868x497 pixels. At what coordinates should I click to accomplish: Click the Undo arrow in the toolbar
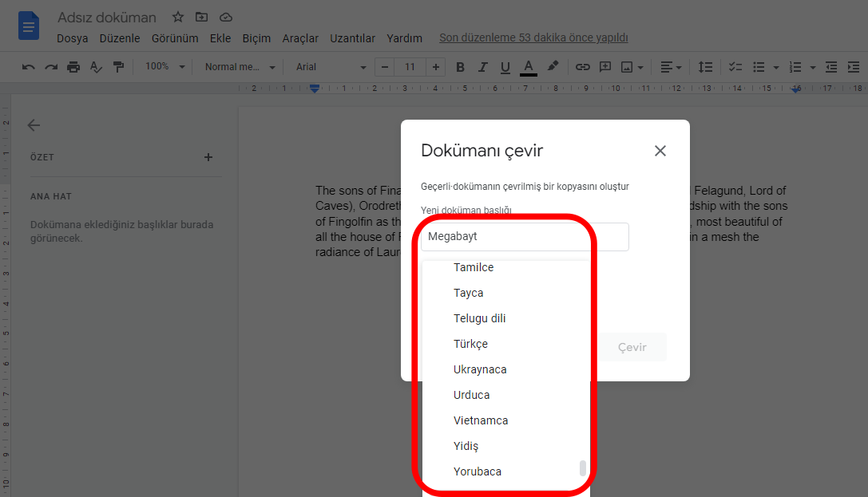pos(29,67)
